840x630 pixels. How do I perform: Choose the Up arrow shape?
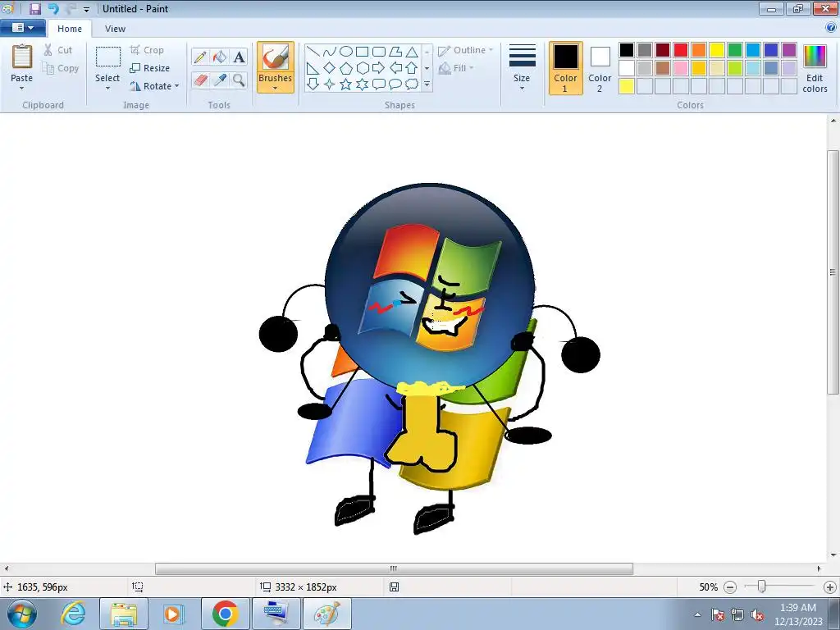click(412, 68)
